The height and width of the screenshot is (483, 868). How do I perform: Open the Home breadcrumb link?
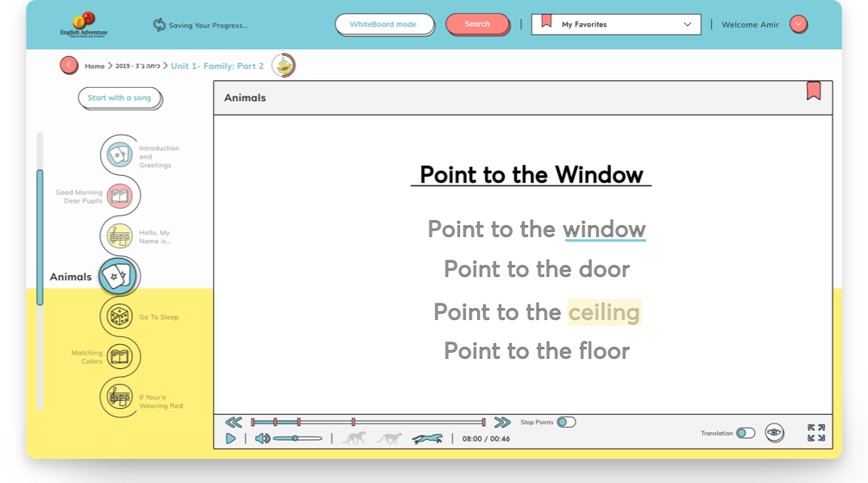click(x=95, y=66)
